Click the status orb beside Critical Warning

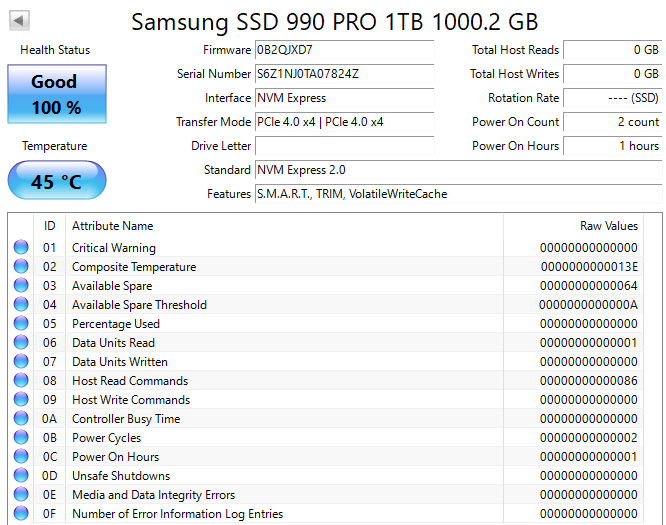point(21,247)
